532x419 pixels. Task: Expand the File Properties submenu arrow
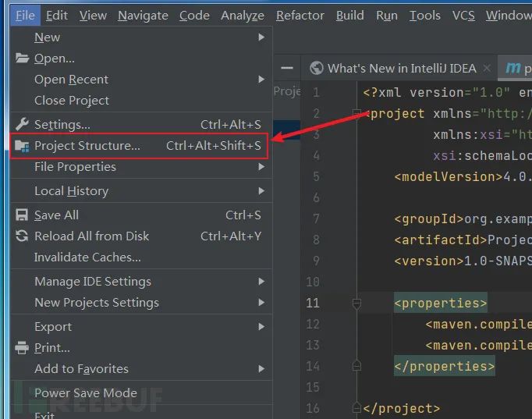click(x=261, y=166)
